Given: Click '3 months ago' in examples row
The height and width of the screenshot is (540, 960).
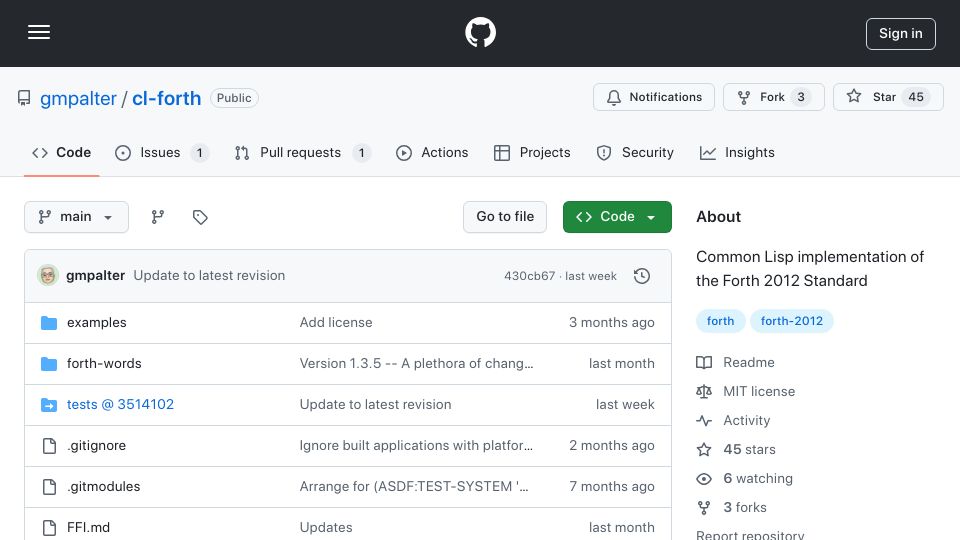Looking at the screenshot, I should pyautogui.click(x=612, y=323).
